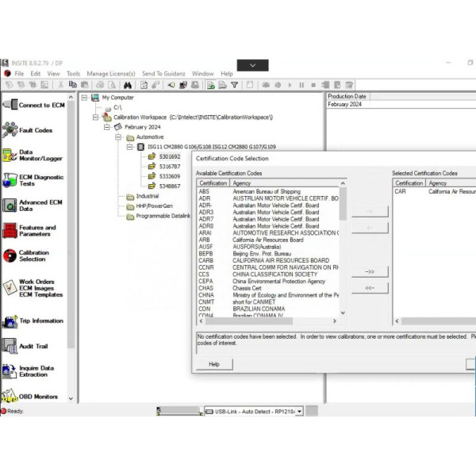Select Calibration Selection in the sidebar
Image resolution: width=476 pixels, height=476 pixels.
(32, 256)
